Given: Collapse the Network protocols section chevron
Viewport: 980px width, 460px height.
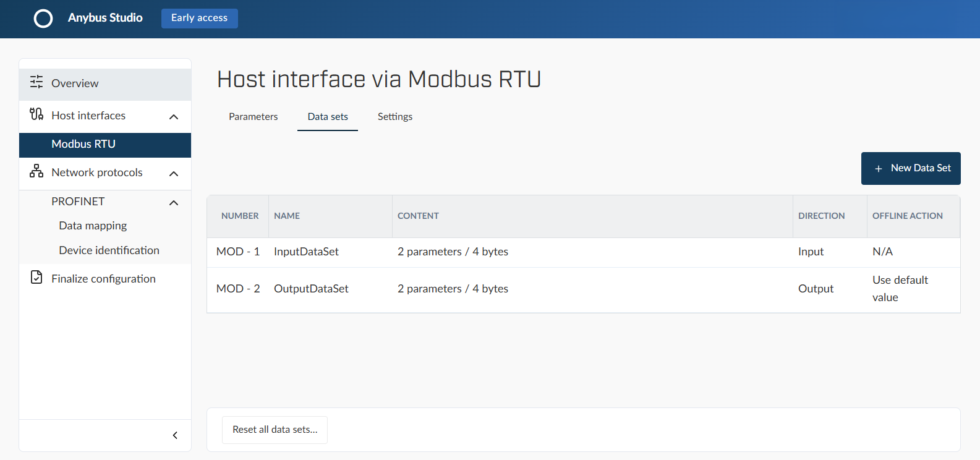Looking at the screenshot, I should pos(174,174).
